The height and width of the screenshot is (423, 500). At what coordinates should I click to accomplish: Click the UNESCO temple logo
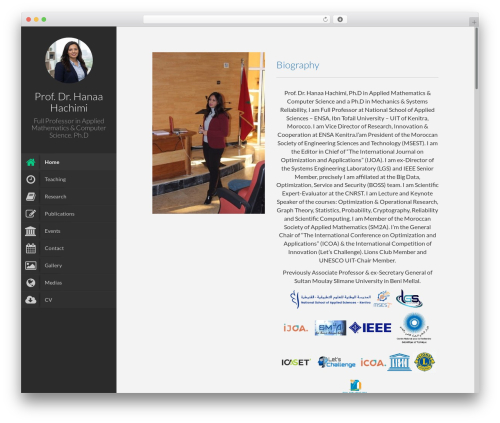(x=399, y=362)
